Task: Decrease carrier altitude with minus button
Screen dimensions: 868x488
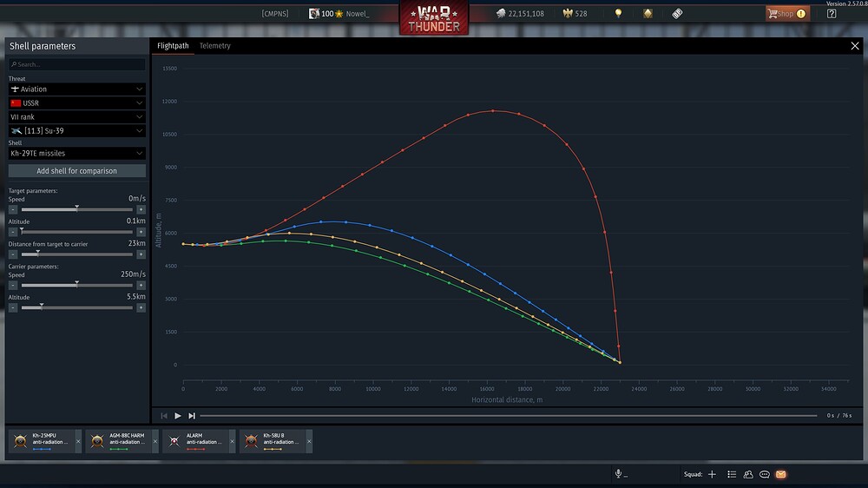Action: (x=13, y=308)
